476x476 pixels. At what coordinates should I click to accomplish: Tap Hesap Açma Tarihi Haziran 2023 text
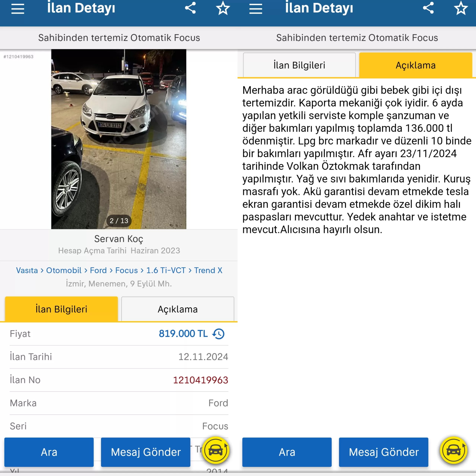(x=119, y=251)
